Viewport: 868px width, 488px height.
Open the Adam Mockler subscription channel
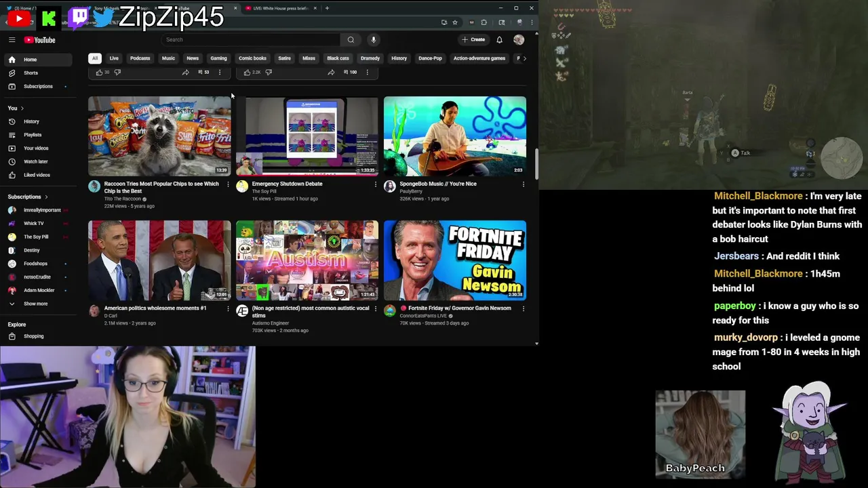click(39, 290)
